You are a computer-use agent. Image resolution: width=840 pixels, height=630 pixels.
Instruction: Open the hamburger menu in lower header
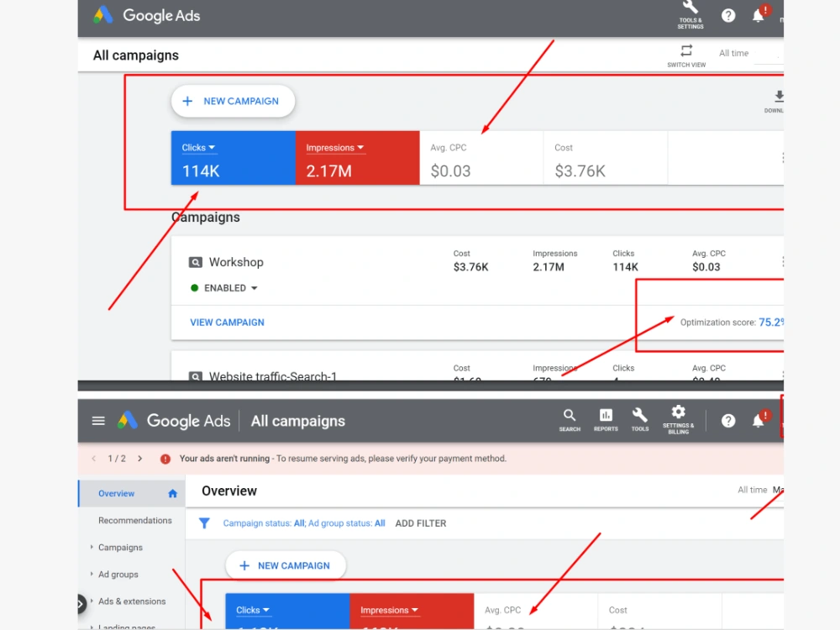pos(98,421)
